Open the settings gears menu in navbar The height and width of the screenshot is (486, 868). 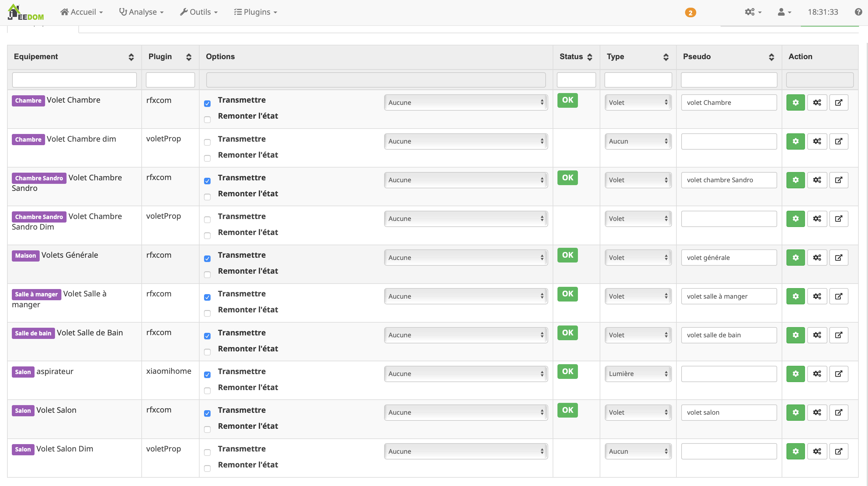pos(753,12)
